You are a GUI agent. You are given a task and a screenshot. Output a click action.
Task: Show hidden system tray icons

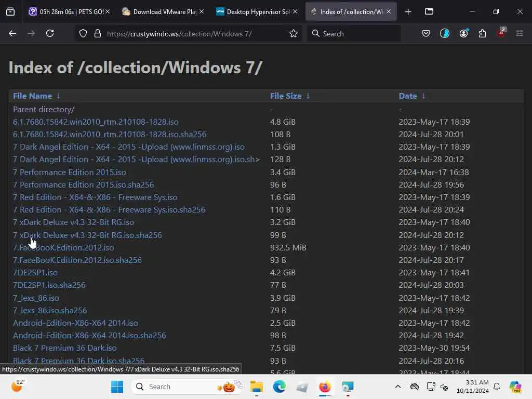tap(398, 387)
